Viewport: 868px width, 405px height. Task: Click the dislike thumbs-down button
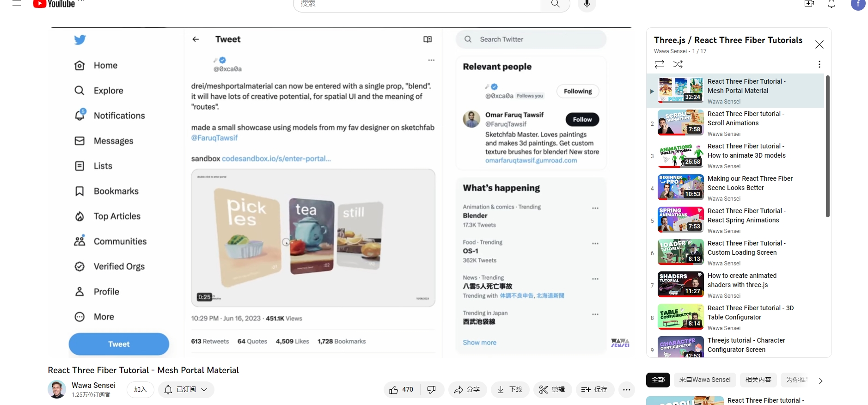432,390
